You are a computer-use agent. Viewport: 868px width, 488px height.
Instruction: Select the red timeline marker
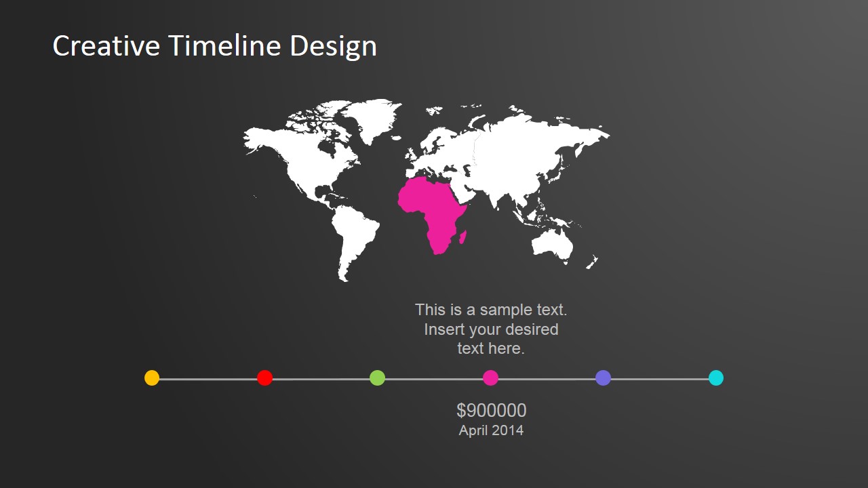coord(265,378)
